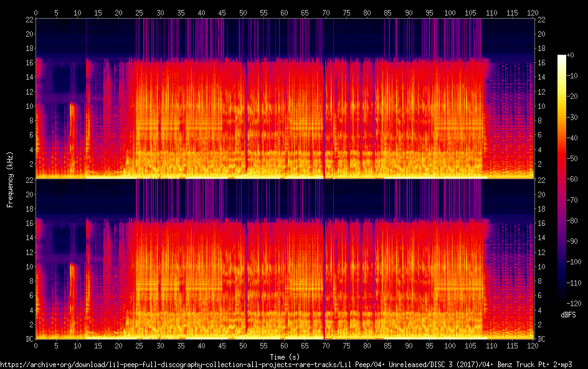Screen dimensions: 588x369
Task: Click the "-80" colorbar value
Action: coord(572,221)
